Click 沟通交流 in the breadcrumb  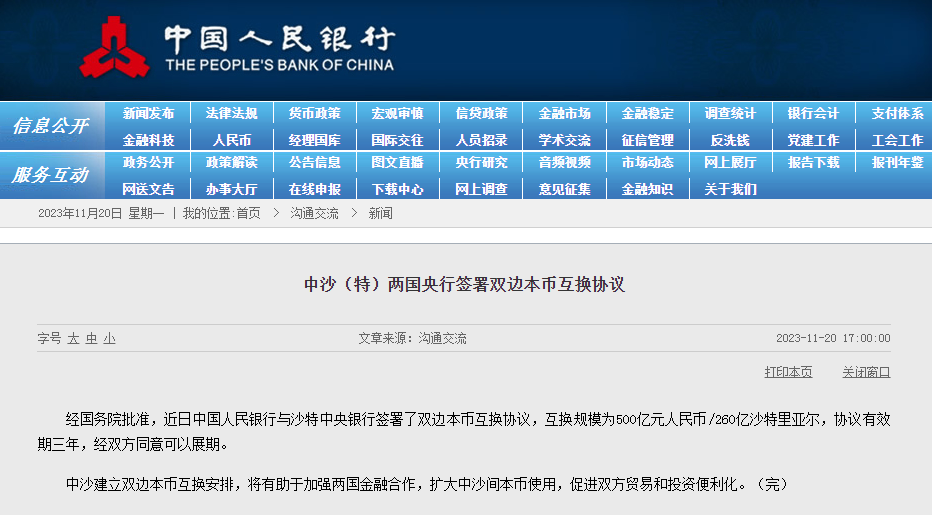pos(314,213)
